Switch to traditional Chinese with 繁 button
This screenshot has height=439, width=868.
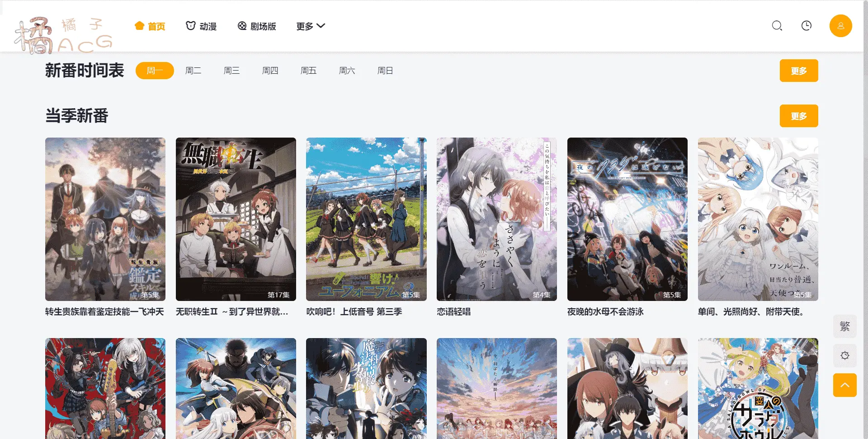tap(845, 326)
